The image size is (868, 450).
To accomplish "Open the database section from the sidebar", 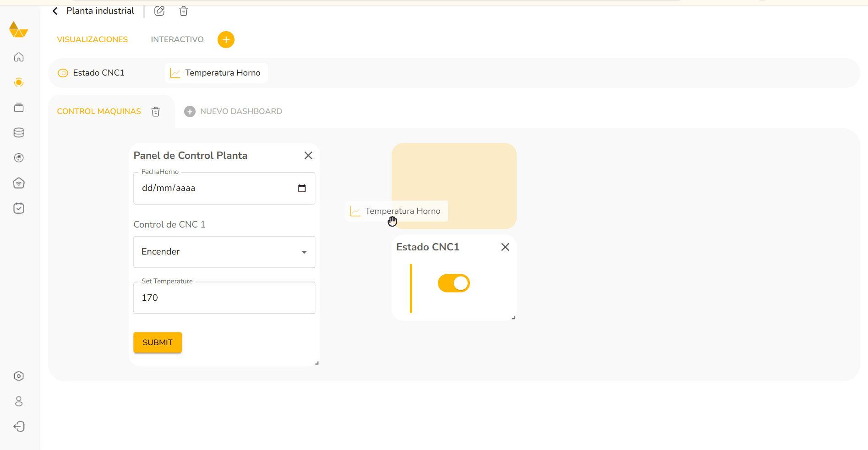I will click(18, 132).
